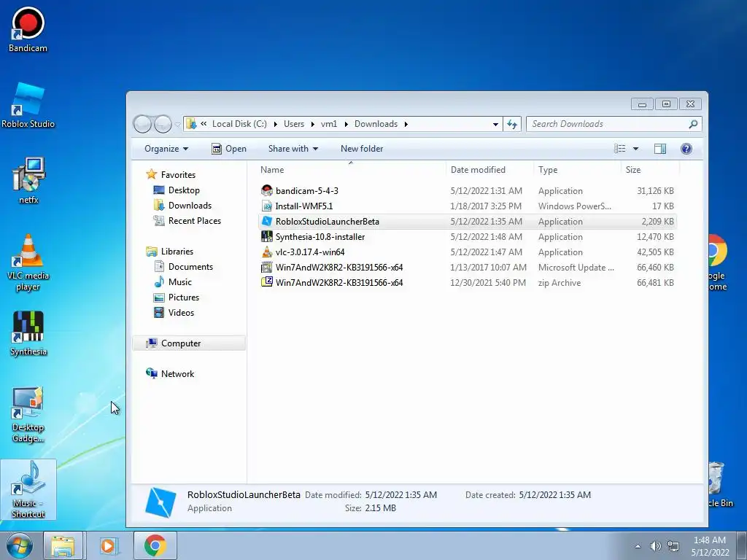
Task: Expand the arrow after vm1 breadcrumb
Action: [x=346, y=124]
